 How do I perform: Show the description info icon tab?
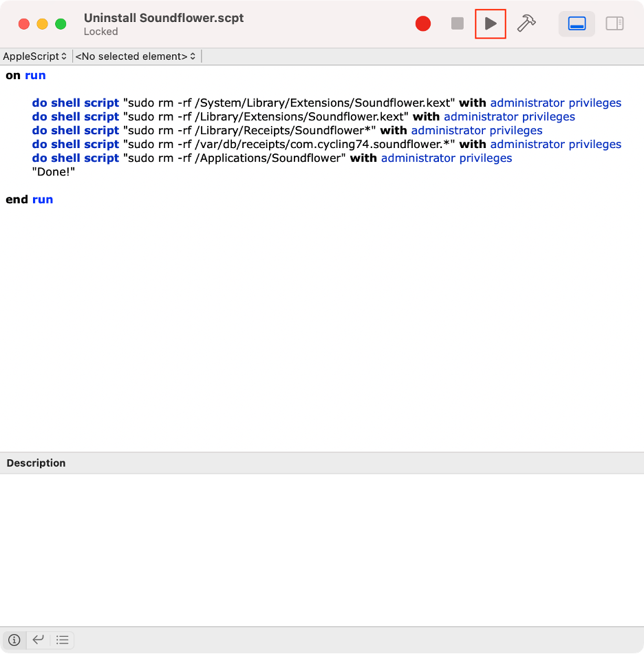[x=14, y=640]
